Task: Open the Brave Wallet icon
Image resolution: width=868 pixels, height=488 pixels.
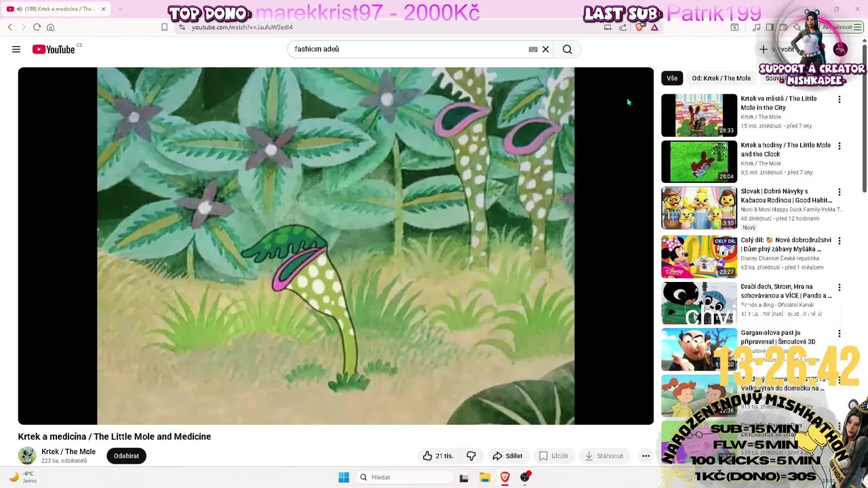Action: [x=783, y=27]
